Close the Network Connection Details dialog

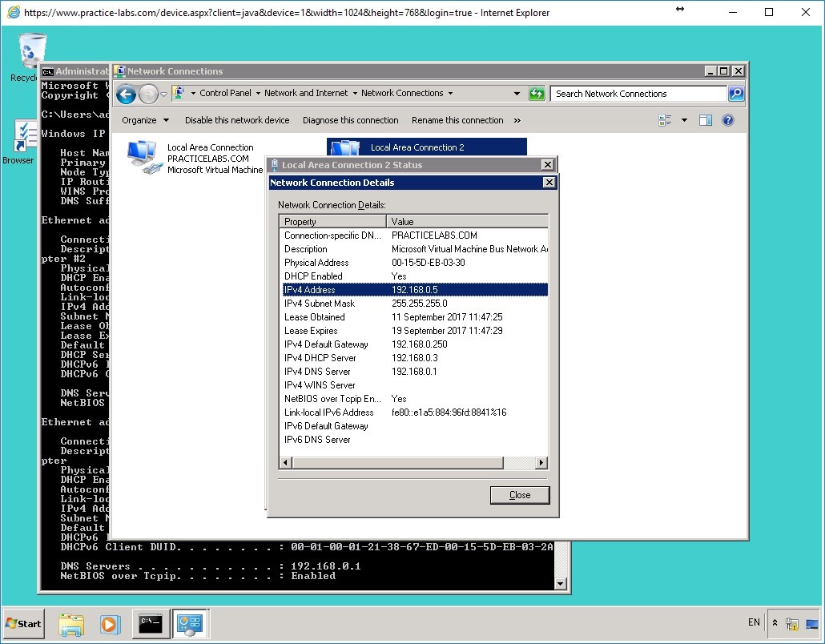549,182
